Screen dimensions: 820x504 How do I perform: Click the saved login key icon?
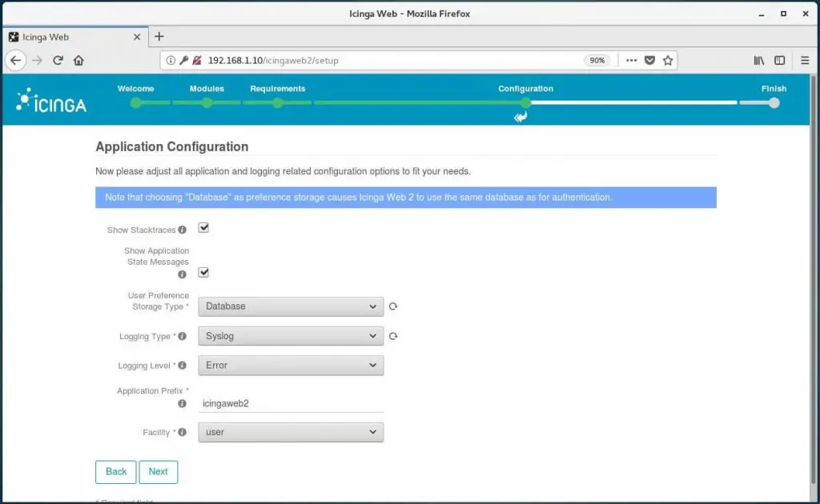(x=183, y=61)
